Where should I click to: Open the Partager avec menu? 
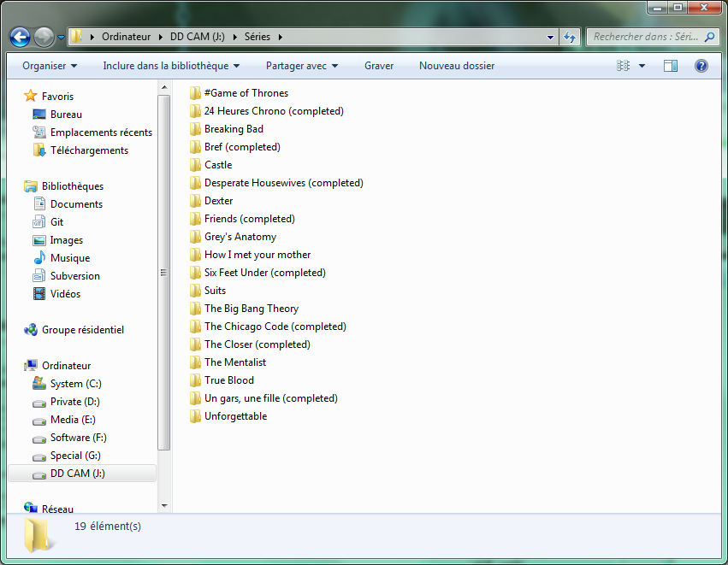click(301, 66)
